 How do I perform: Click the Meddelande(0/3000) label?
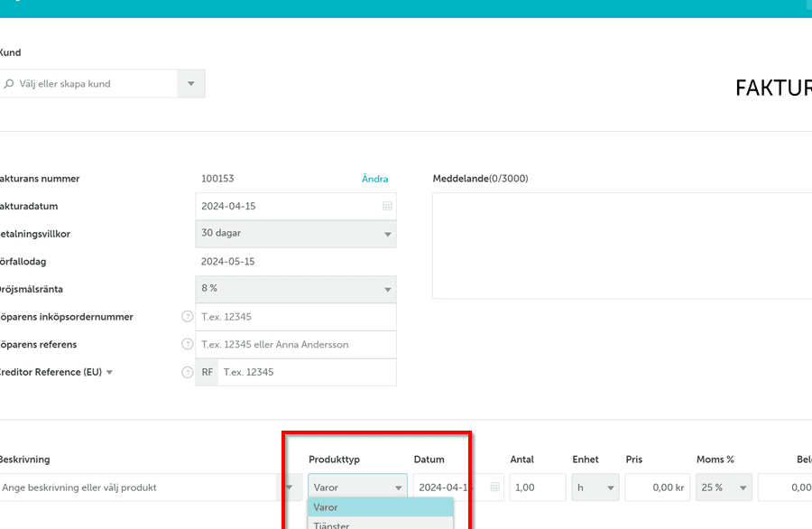pyautogui.click(x=480, y=179)
